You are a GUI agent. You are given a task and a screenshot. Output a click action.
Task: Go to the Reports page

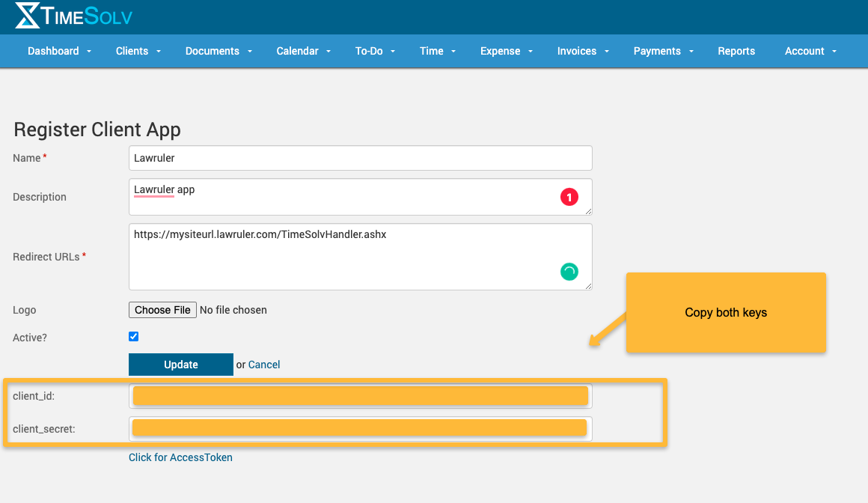coord(736,51)
